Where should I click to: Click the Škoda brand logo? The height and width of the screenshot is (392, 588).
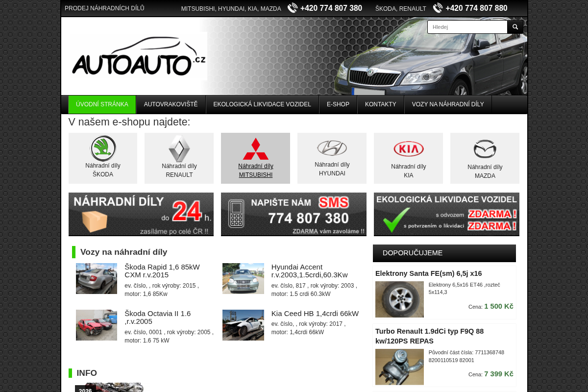click(103, 148)
